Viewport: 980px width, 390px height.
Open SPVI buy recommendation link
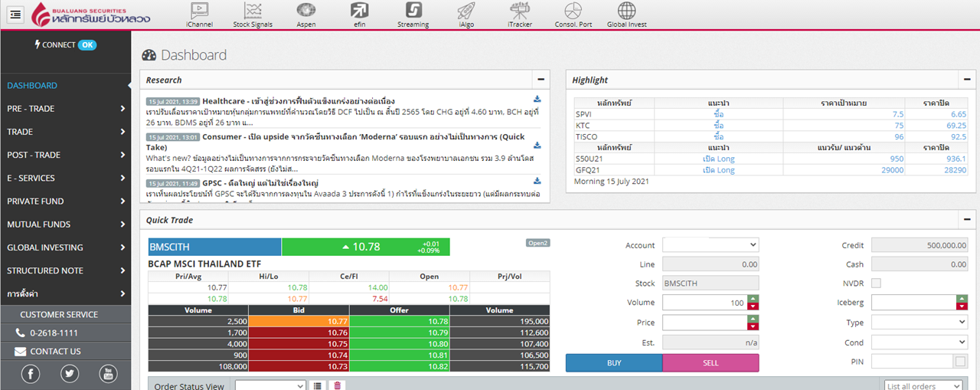[718, 114]
